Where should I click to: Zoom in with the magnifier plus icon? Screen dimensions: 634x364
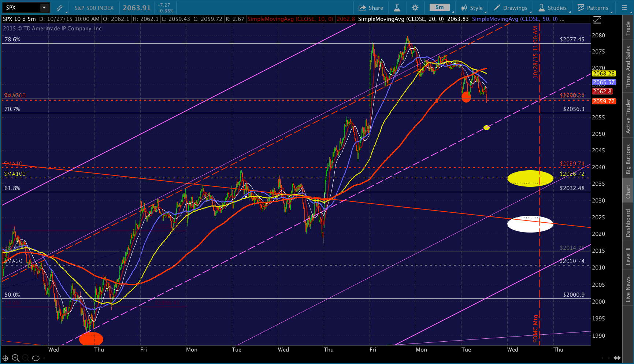15,358
